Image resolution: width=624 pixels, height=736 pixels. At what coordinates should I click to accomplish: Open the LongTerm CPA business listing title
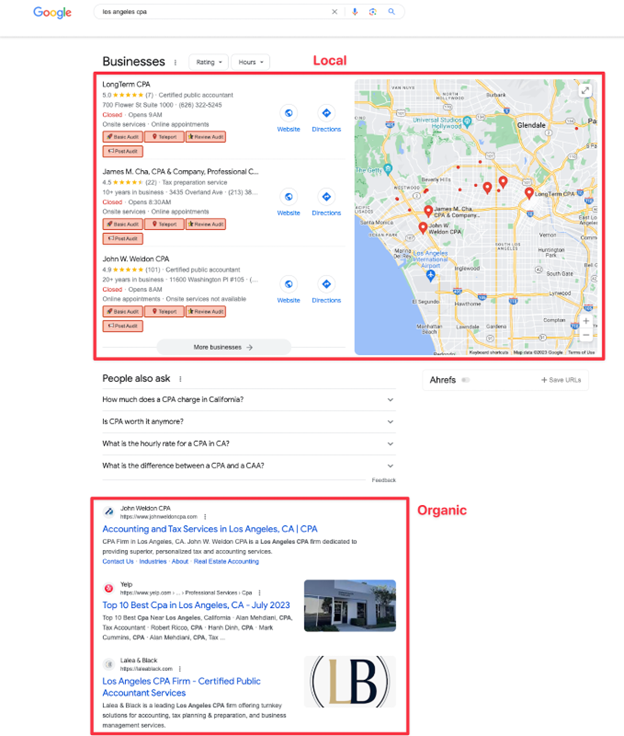[126, 84]
